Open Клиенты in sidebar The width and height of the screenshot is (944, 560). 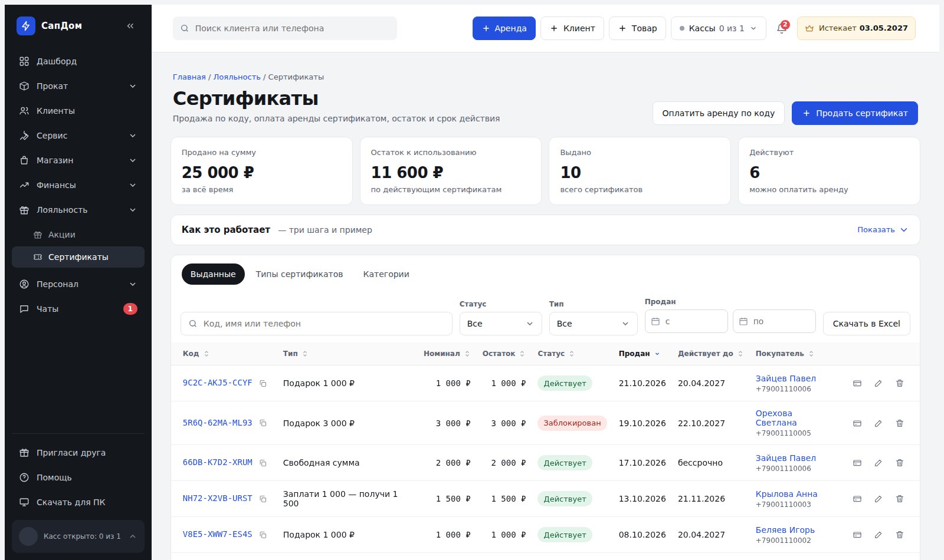click(x=78, y=111)
